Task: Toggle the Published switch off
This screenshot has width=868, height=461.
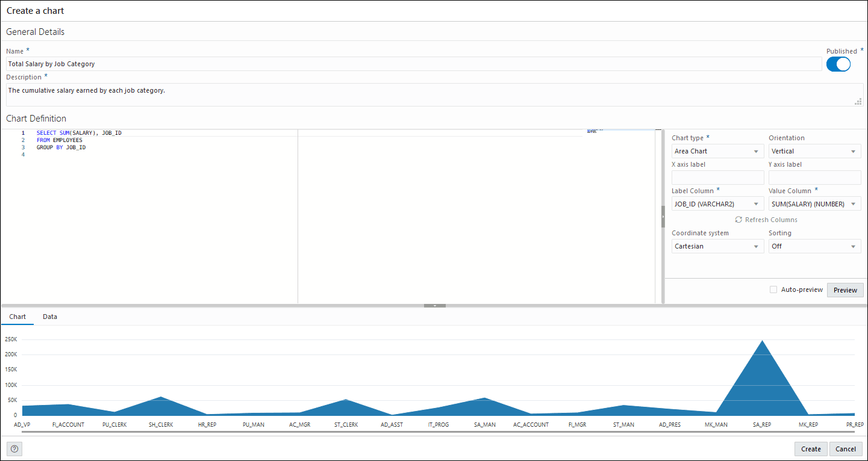Action: pyautogui.click(x=838, y=64)
